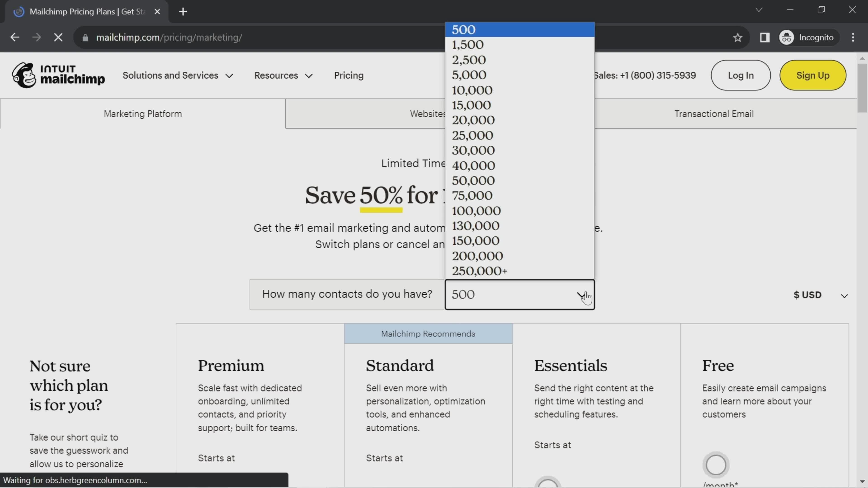Choose 20,000 in contacts list
This screenshot has width=868, height=488.
520,120
